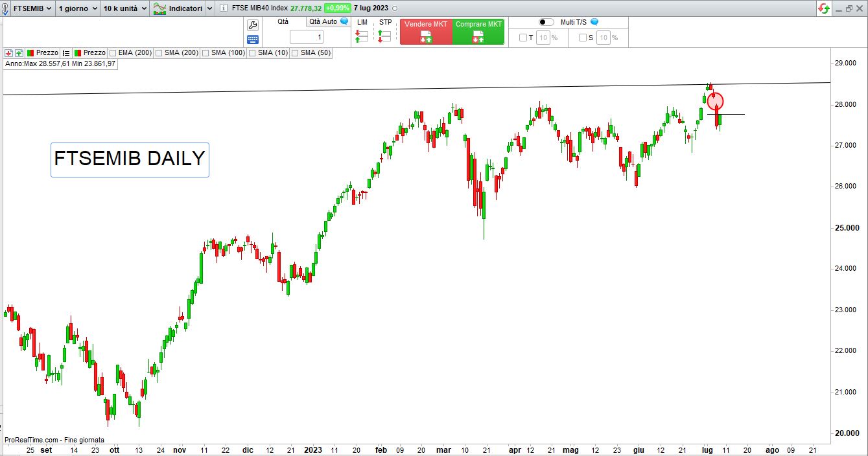Enable the EMA (200) checkbox
The width and height of the screenshot is (868, 456).
tap(113, 52)
